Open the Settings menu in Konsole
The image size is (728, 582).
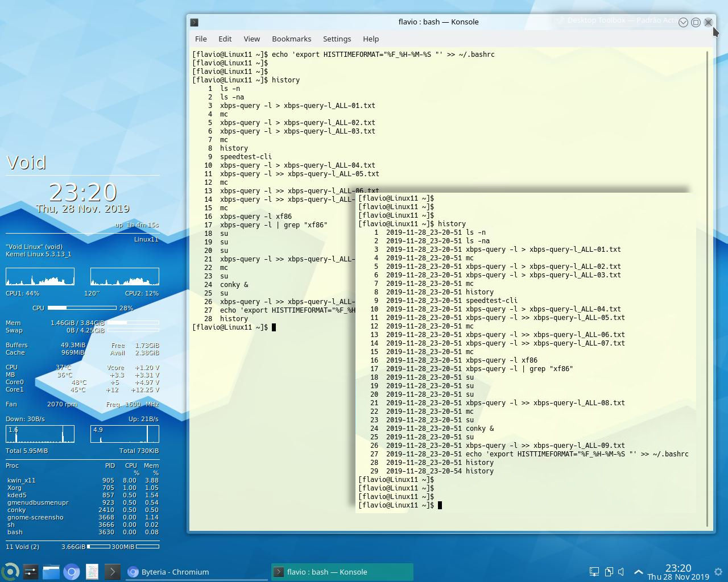point(337,39)
